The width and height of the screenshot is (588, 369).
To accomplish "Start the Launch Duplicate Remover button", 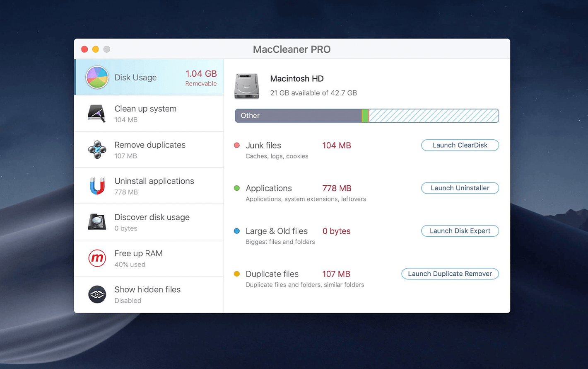I will point(450,274).
